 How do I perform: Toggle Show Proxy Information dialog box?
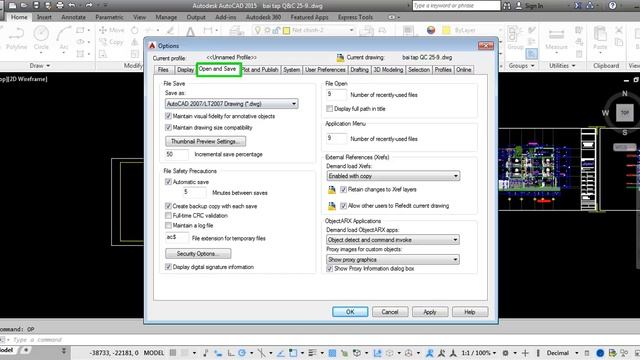(x=329, y=269)
